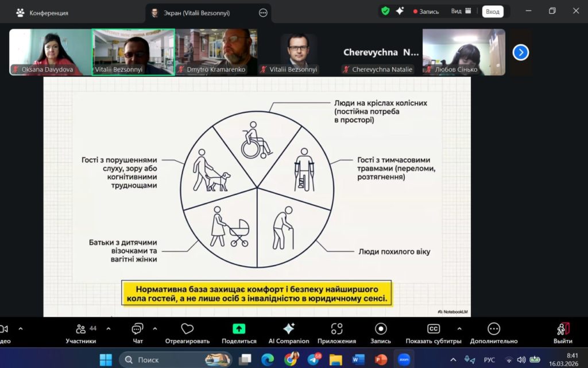588x368 pixels.
Task: Switch to the Конференция tab
Action: pos(42,12)
